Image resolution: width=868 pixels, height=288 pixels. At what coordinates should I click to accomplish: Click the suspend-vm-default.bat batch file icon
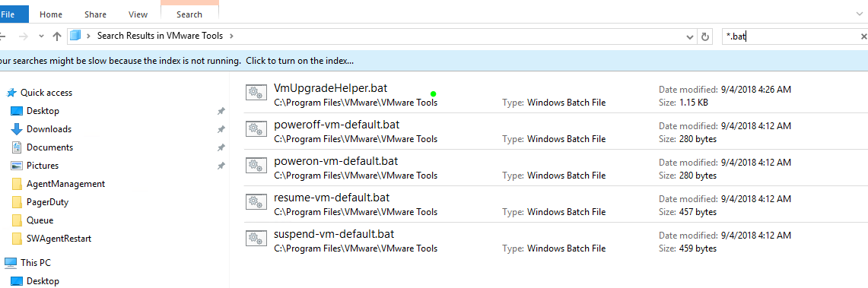click(x=256, y=239)
